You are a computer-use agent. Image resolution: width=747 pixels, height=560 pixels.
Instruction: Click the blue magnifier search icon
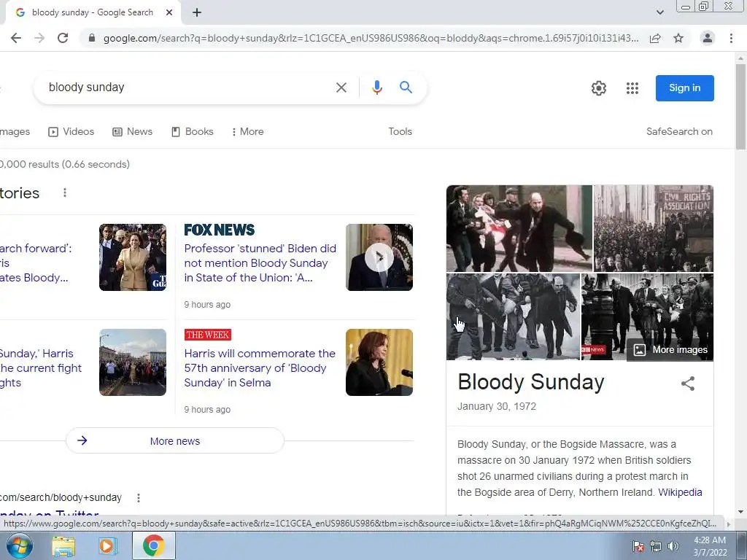point(406,87)
